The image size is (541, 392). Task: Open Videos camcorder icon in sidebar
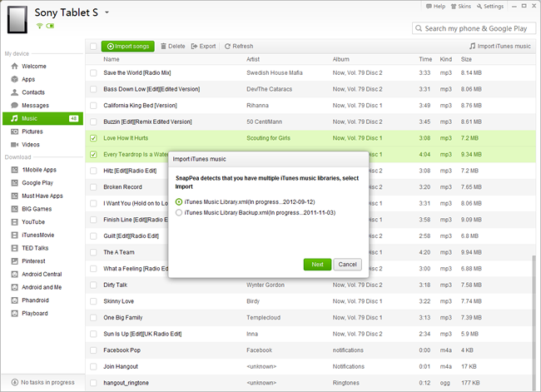[x=14, y=145]
